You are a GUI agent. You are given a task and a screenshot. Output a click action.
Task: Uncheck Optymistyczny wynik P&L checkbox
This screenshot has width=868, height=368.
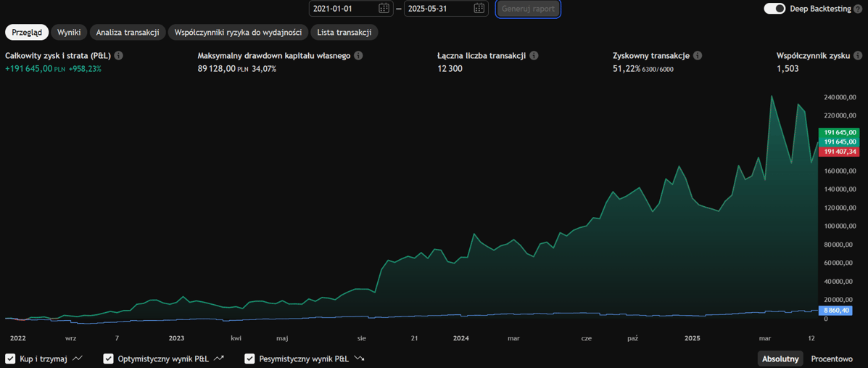pos(109,359)
